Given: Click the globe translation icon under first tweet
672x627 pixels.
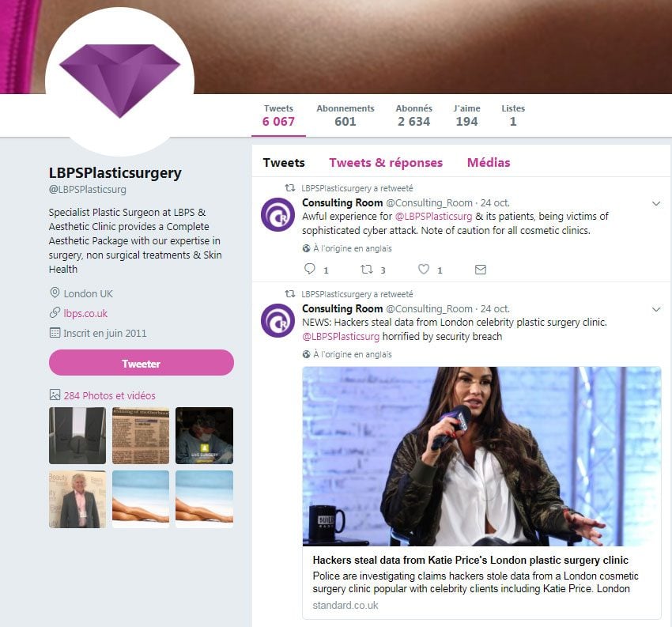Looking at the screenshot, I should click(306, 248).
